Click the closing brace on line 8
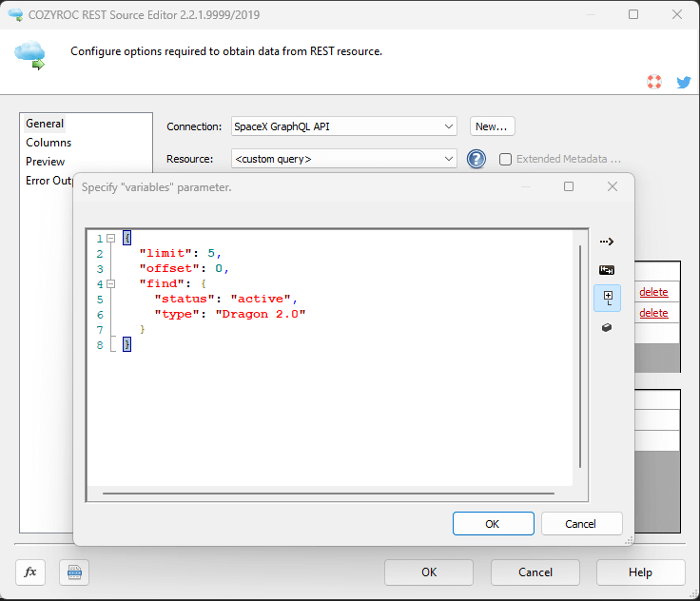Viewport: 700px width, 601px height. [127, 344]
